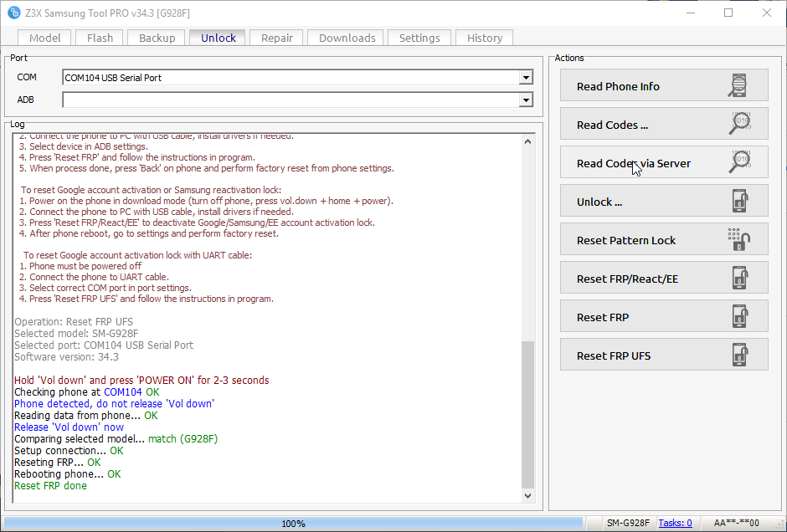The image size is (787, 532).
Task: Click the magnifier icon on Read Codes ...
Action: (x=740, y=124)
